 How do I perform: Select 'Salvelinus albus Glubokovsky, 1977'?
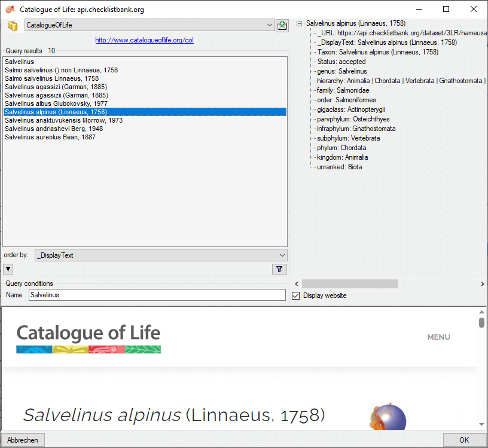(145, 103)
